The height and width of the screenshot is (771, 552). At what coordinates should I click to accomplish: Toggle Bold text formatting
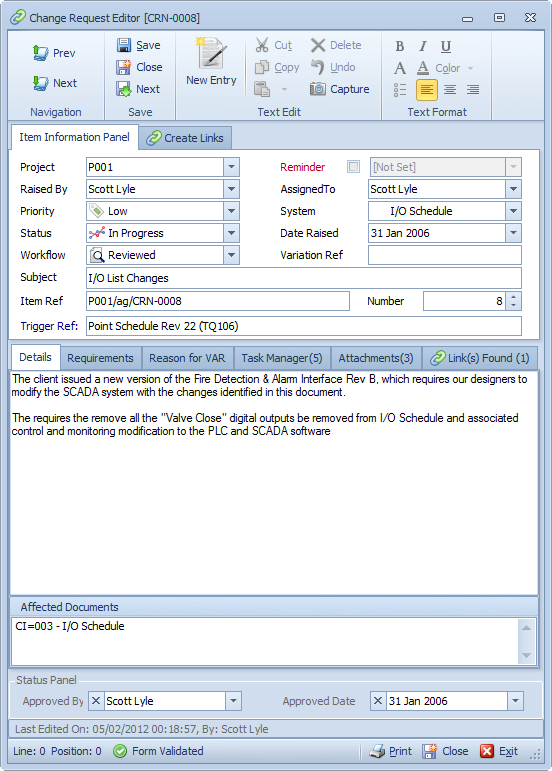coord(400,46)
